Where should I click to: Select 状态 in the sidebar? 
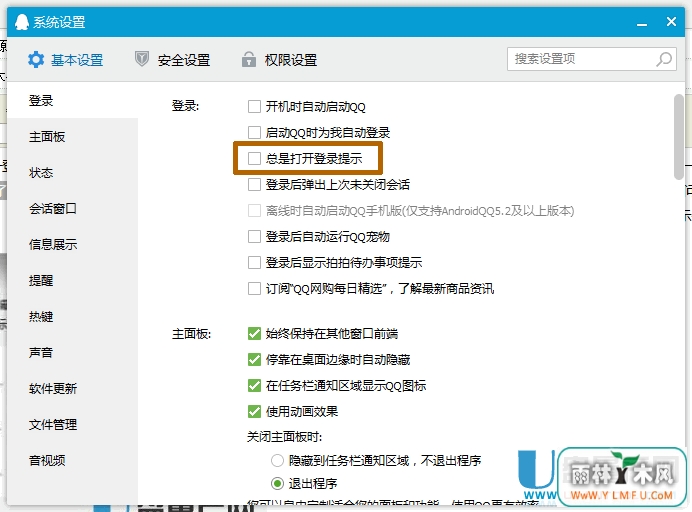tap(72, 173)
